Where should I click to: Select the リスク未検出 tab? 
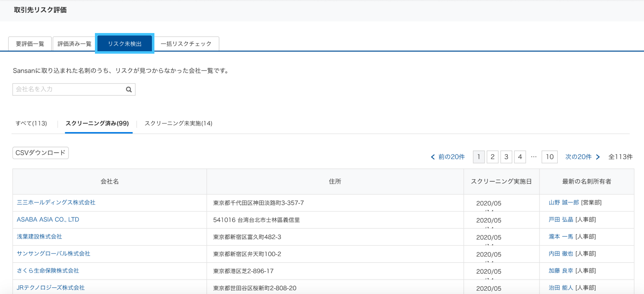pos(125,44)
